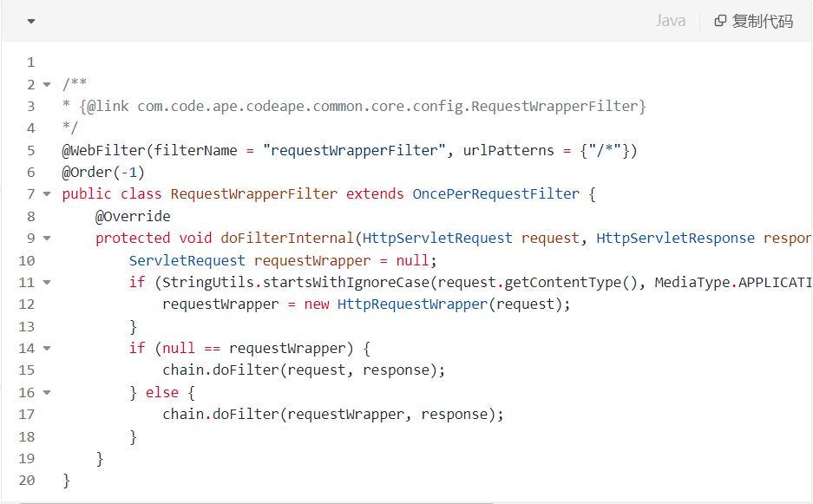Click the 复制代码 copy code button

tap(754, 21)
